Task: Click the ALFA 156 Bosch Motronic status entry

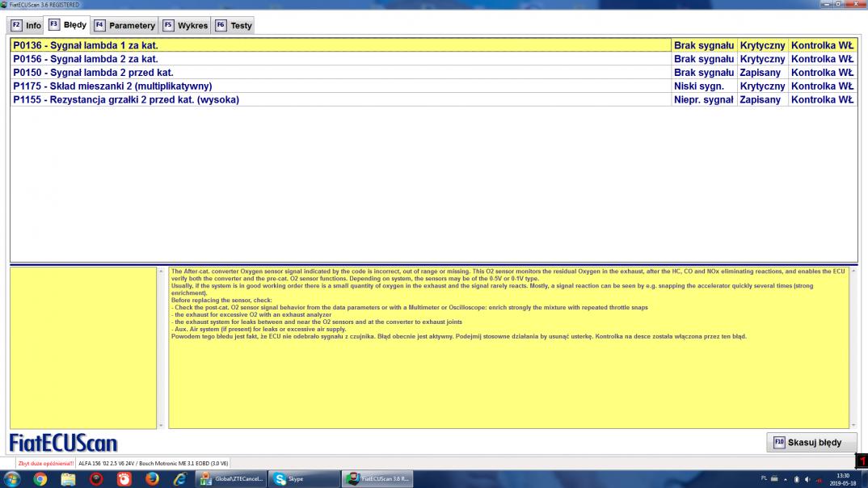Action: point(153,464)
